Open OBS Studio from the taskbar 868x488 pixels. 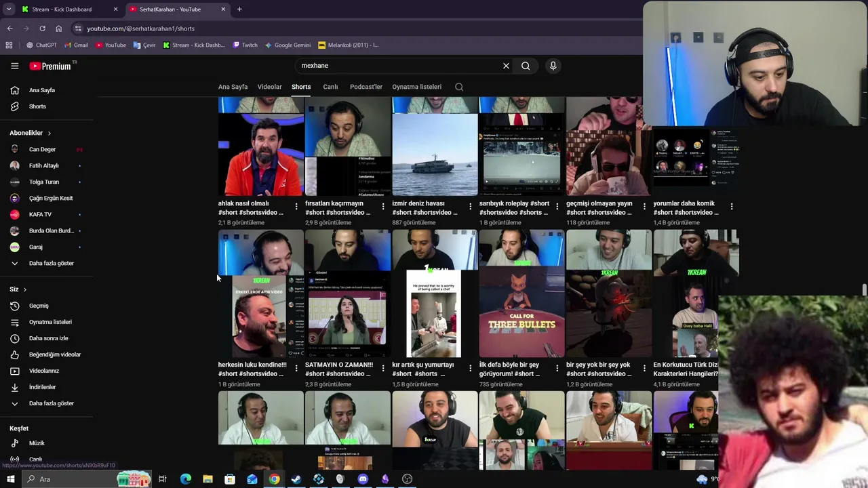[x=407, y=479]
